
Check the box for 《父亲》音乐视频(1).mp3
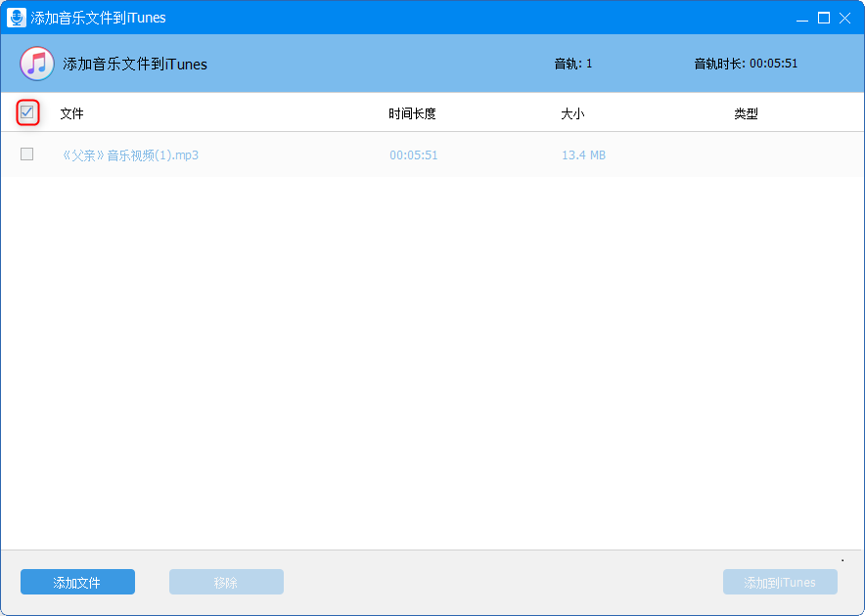[27, 154]
